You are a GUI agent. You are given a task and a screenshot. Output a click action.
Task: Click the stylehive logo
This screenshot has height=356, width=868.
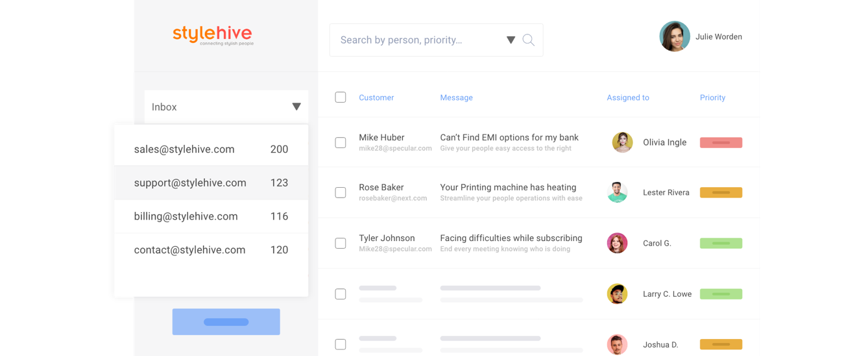[213, 35]
